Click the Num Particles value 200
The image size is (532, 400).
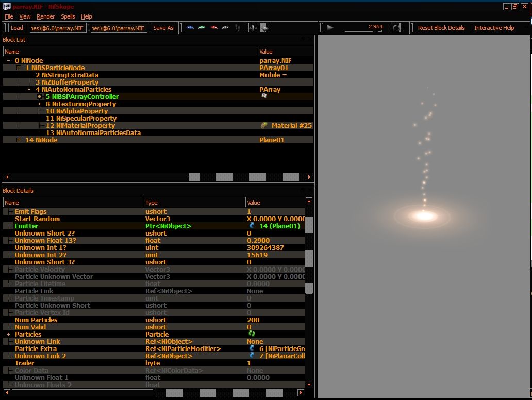(253, 320)
